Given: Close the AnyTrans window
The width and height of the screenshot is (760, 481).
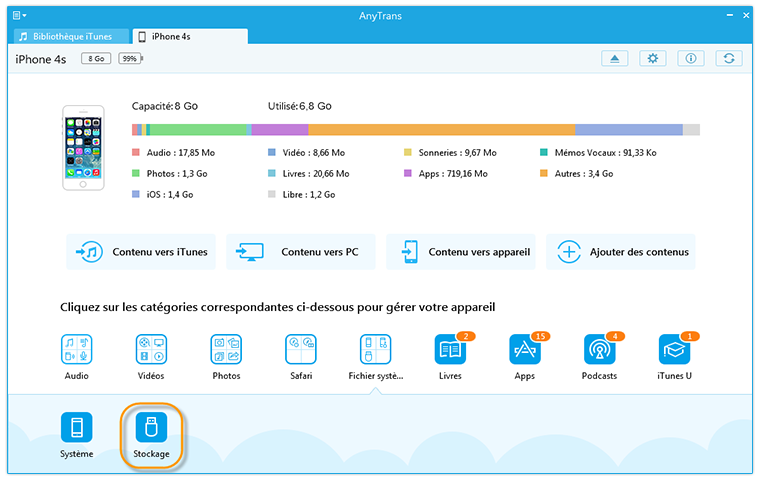Looking at the screenshot, I should 746,16.
